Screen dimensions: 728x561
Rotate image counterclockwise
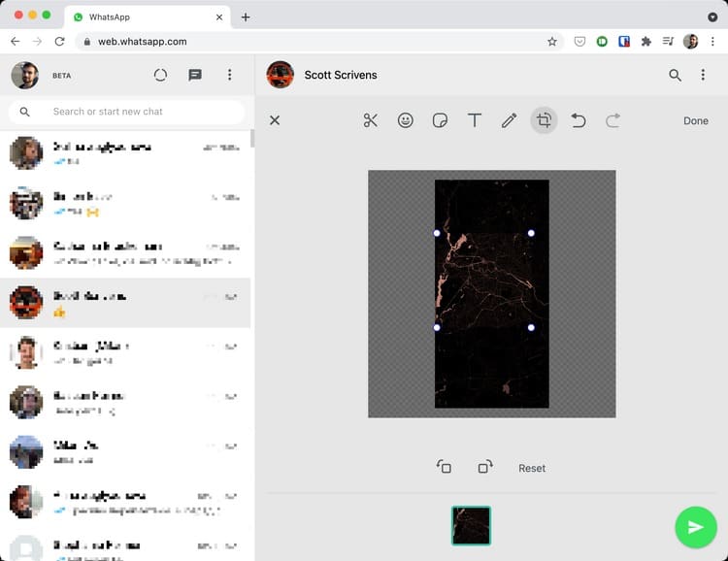(x=444, y=467)
